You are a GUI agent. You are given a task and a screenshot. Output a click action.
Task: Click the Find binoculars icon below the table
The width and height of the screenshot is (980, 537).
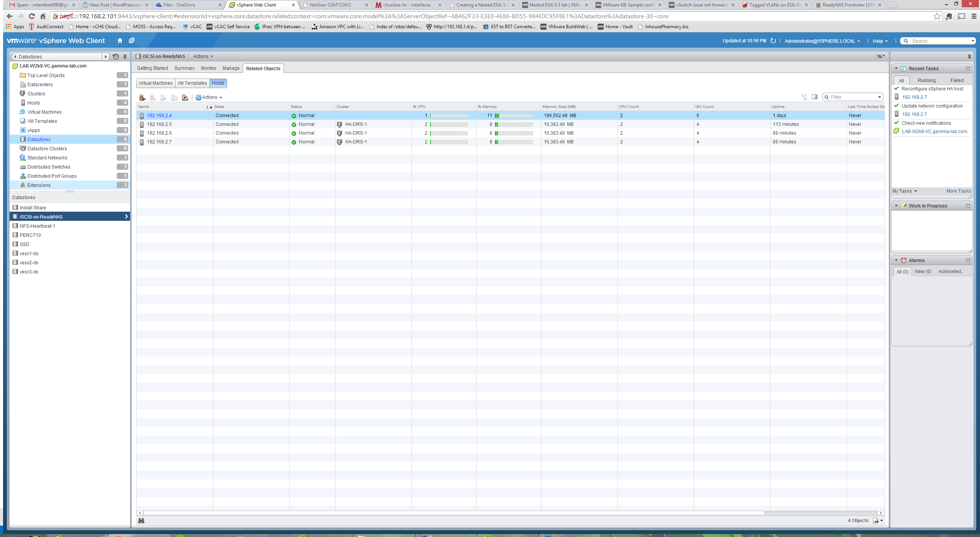tap(141, 521)
